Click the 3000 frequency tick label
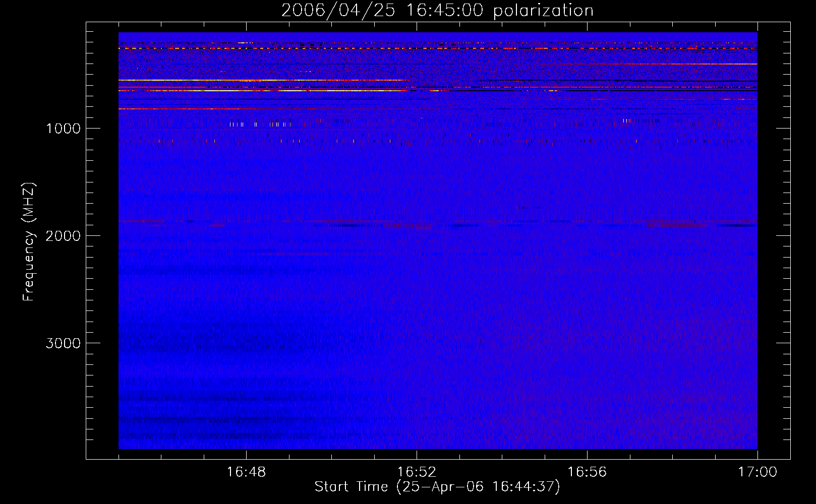 63,343
